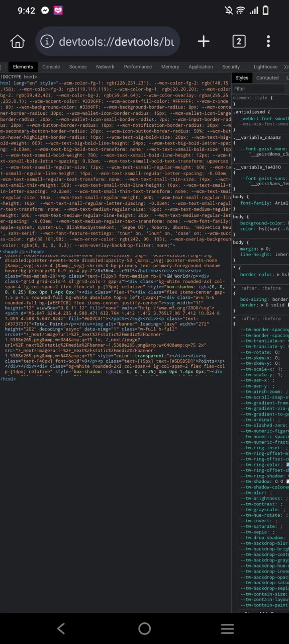Switch to the Elements tab
The height and width of the screenshot is (644, 289).
[x=23, y=67]
